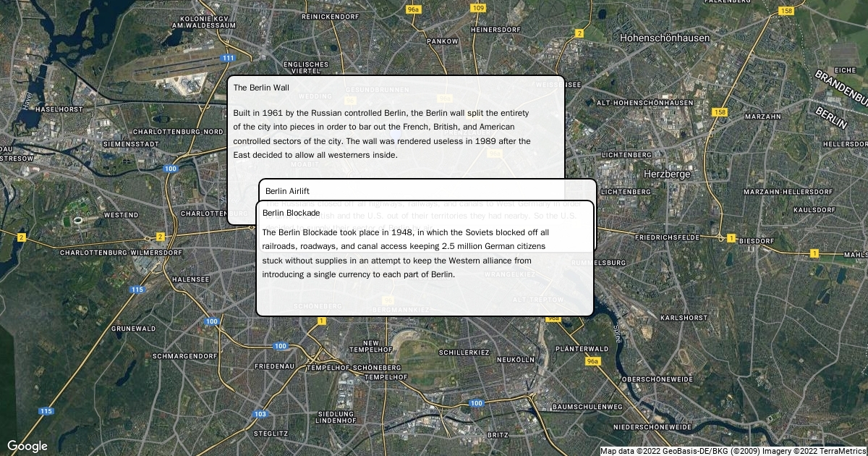Click the Berlin Blockade description paragraph
Viewport: 868px width, 456px height.
tap(406, 253)
